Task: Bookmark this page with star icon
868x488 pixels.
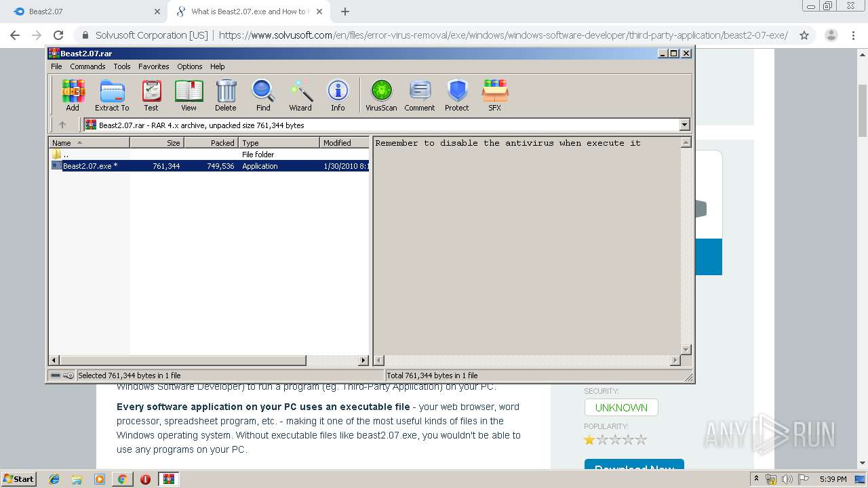Action: (x=804, y=35)
